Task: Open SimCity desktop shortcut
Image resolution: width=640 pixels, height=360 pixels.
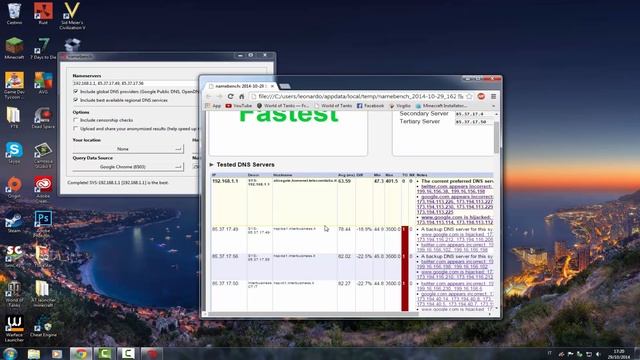Action: 14,256
